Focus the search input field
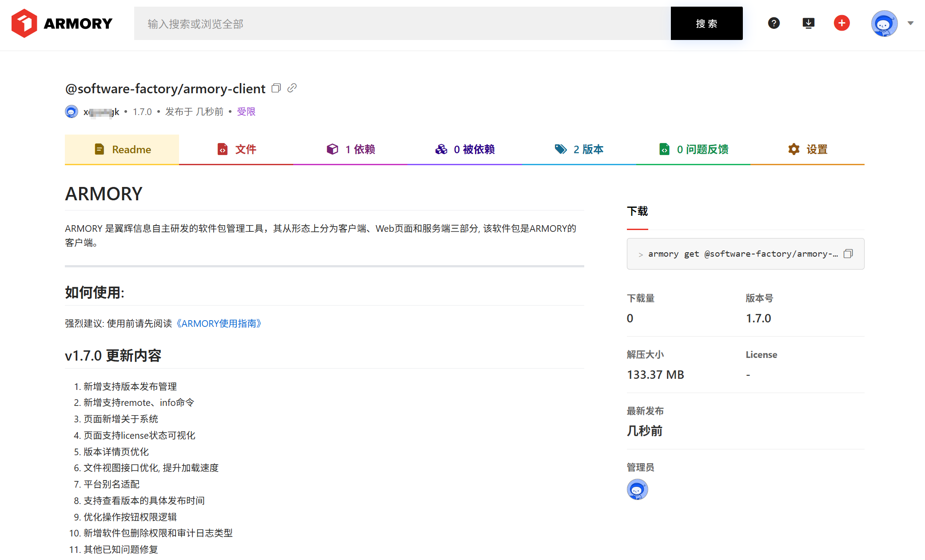The width and height of the screenshot is (925, 560). pos(402,24)
